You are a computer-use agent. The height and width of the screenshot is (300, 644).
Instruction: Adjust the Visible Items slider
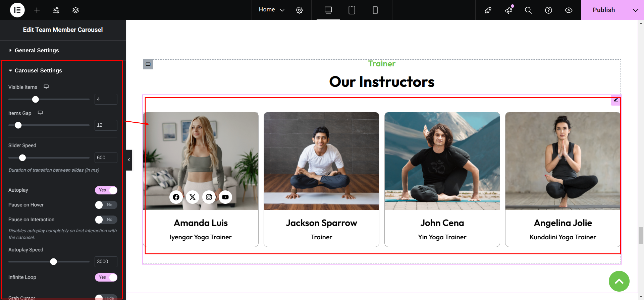click(36, 99)
